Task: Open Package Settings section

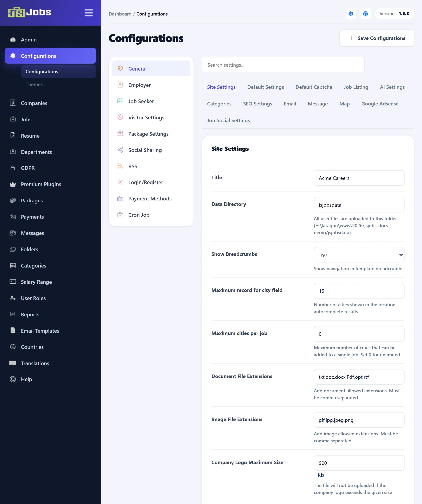Action: (x=151, y=134)
